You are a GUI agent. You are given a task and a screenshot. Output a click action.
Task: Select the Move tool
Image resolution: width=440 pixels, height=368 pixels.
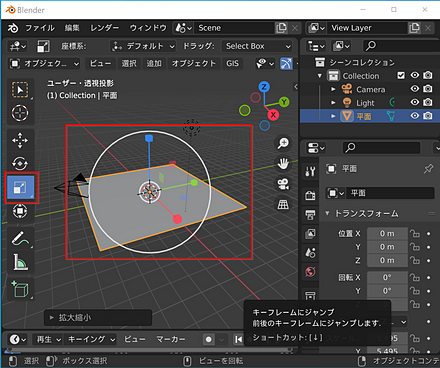(20, 140)
